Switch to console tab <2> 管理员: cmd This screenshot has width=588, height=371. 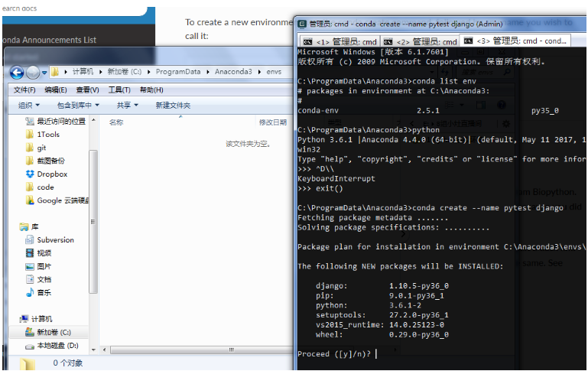(x=420, y=41)
